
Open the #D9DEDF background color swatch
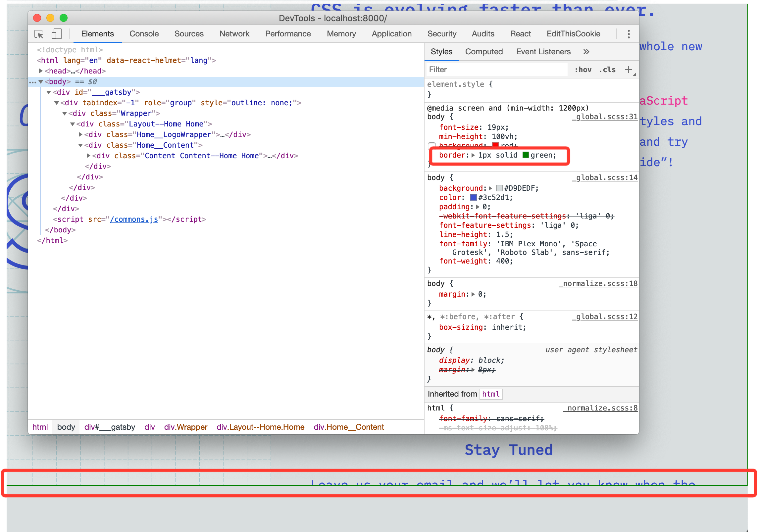pyautogui.click(x=499, y=188)
